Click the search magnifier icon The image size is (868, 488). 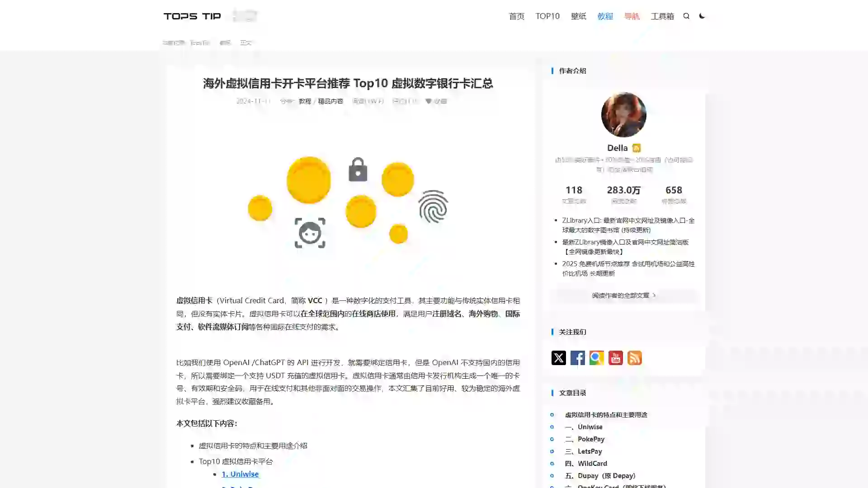[x=686, y=16]
